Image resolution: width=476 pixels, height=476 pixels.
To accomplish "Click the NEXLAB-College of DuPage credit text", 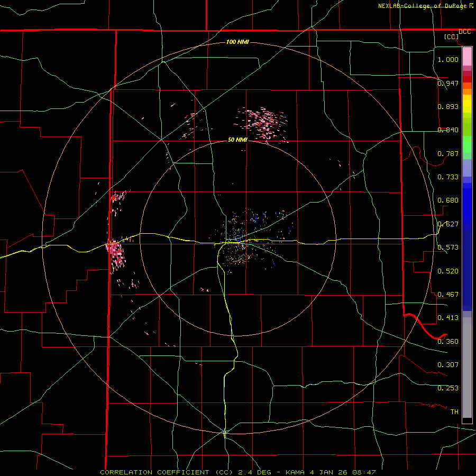I will click(422, 6).
